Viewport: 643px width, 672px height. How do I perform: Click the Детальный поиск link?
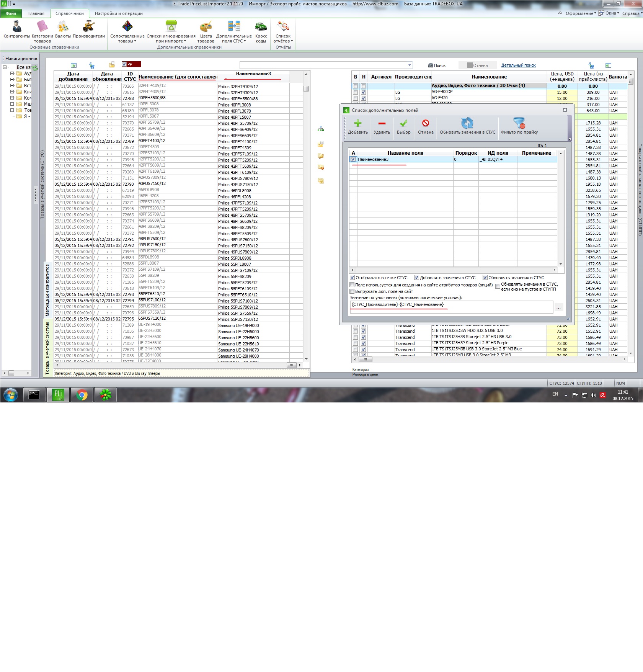point(518,65)
